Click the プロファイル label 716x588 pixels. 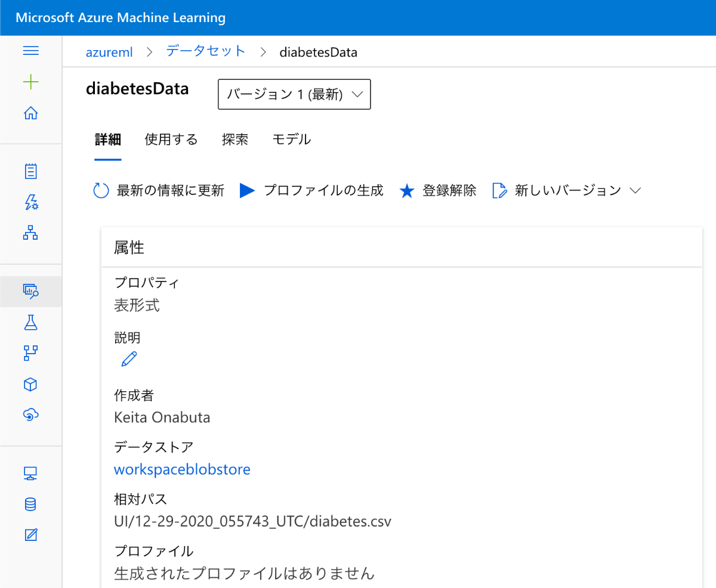coord(153,550)
